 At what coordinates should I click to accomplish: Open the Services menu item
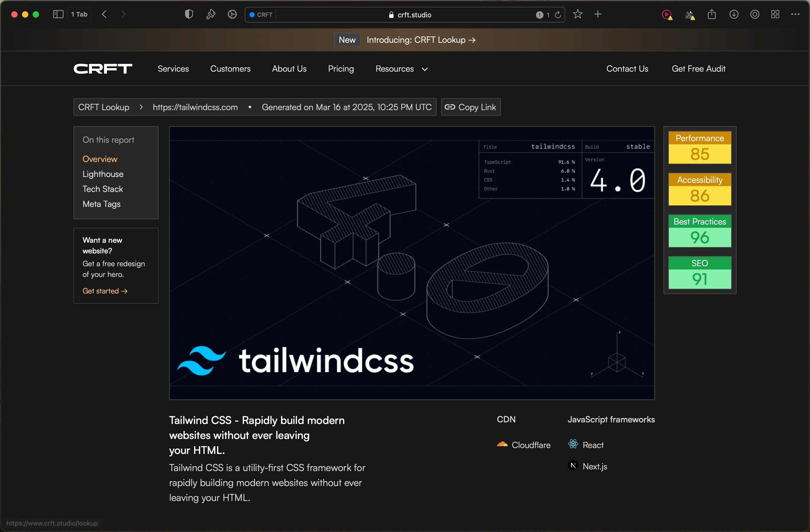click(173, 69)
